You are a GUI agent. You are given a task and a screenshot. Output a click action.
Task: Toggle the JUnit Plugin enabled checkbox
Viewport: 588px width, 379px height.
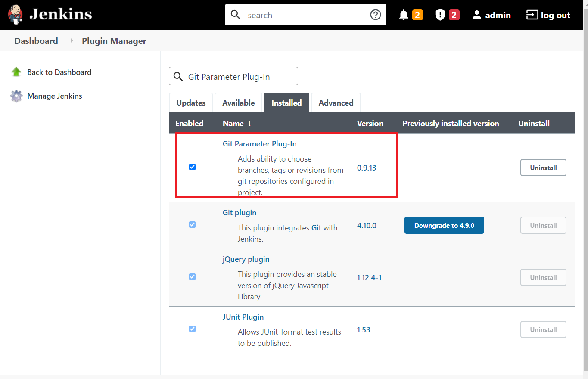(192, 329)
